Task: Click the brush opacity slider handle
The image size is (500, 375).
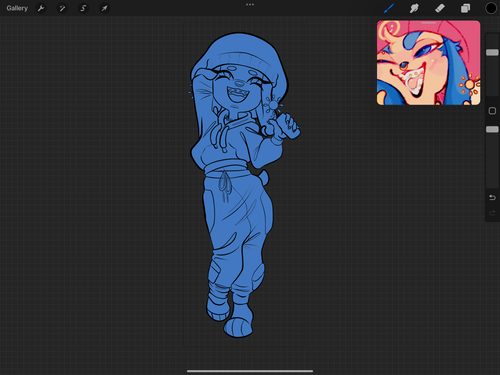Action: tap(492, 129)
